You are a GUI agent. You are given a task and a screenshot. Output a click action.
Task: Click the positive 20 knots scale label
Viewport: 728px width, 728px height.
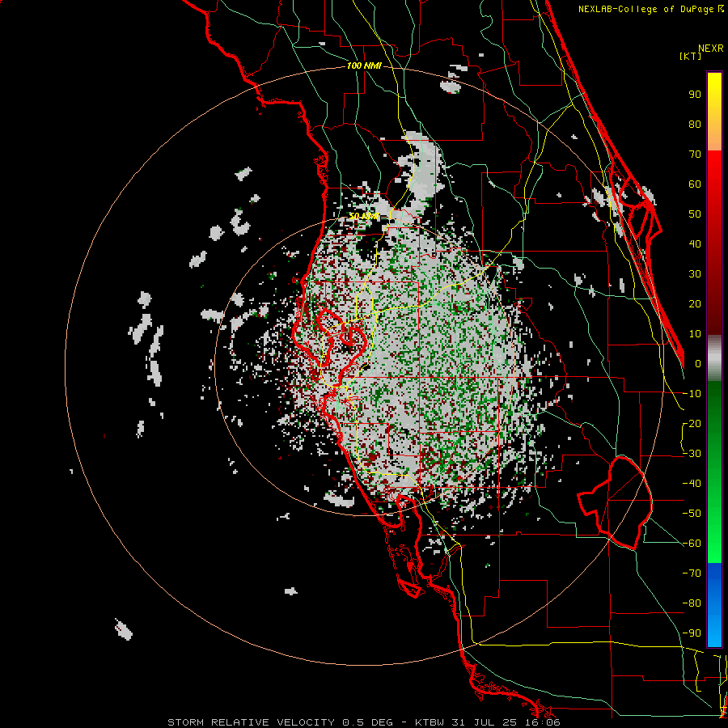pos(695,304)
